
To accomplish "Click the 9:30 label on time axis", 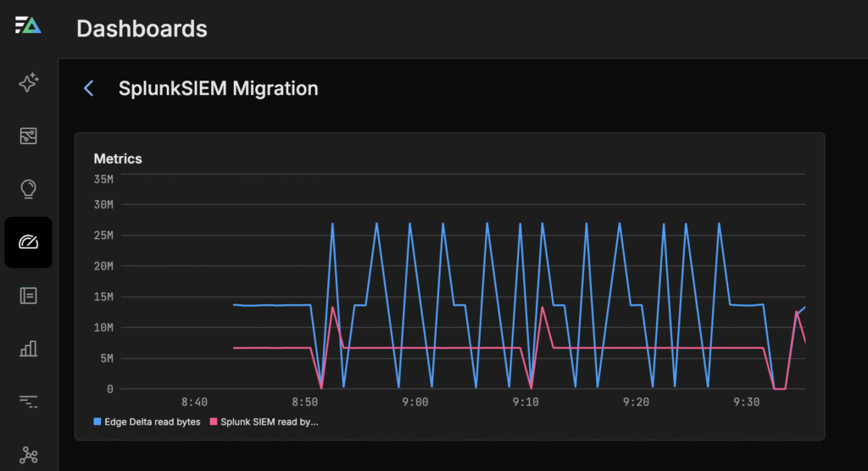I will point(747,403).
